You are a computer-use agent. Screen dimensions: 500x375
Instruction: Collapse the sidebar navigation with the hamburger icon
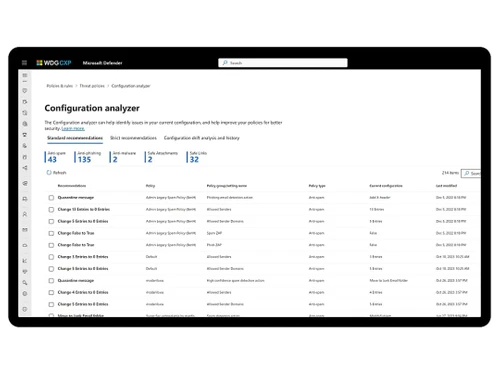(x=25, y=75)
